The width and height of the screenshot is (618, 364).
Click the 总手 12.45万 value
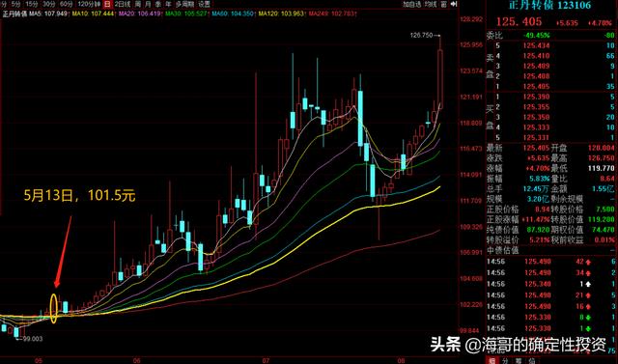(537, 189)
